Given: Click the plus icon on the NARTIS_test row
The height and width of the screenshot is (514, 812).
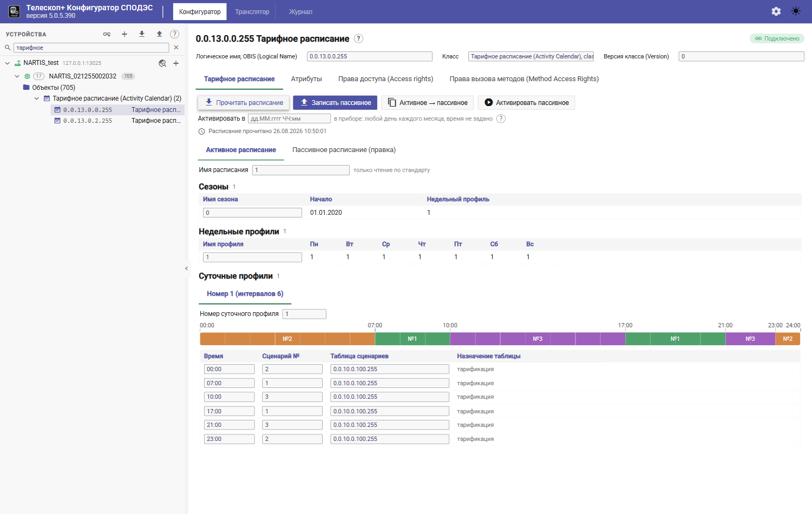Looking at the screenshot, I should tap(176, 63).
